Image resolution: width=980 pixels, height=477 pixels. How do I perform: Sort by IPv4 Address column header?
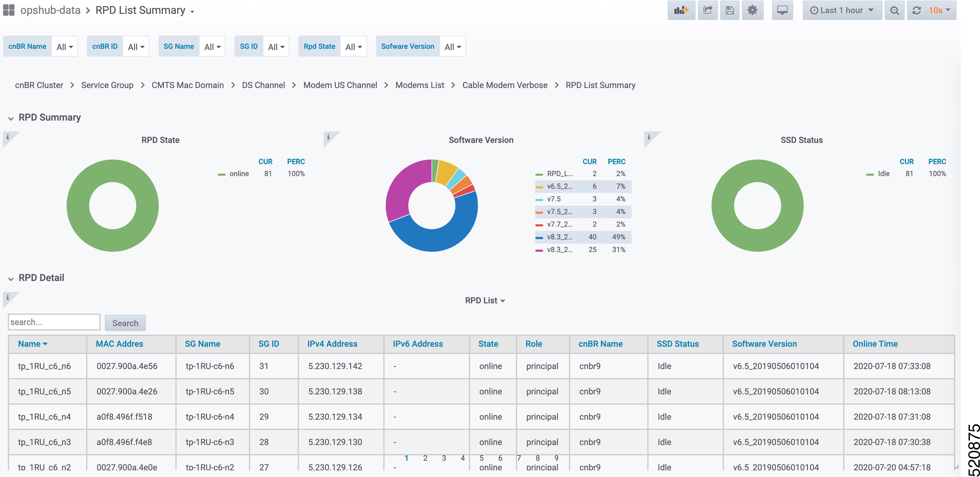(x=332, y=344)
